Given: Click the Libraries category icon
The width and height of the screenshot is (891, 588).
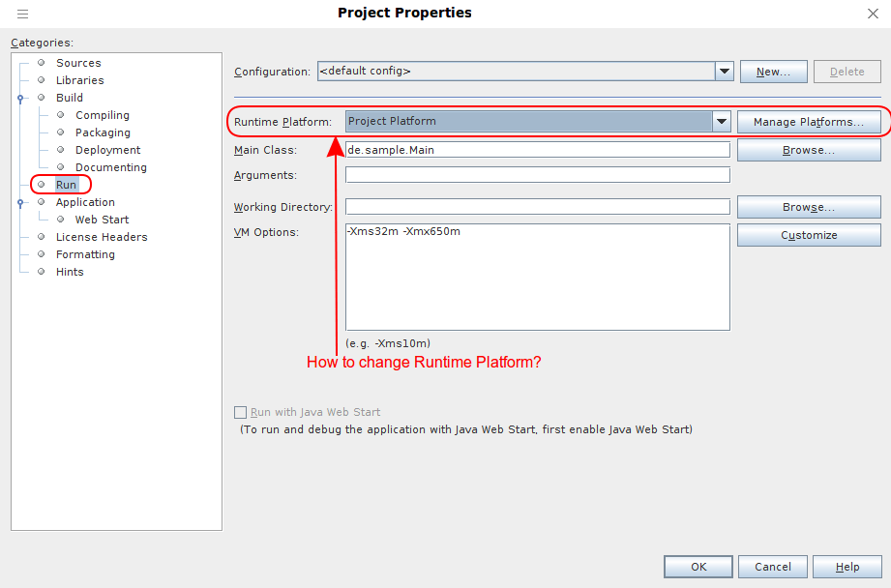Looking at the screenshot, I should click(41, 80).
